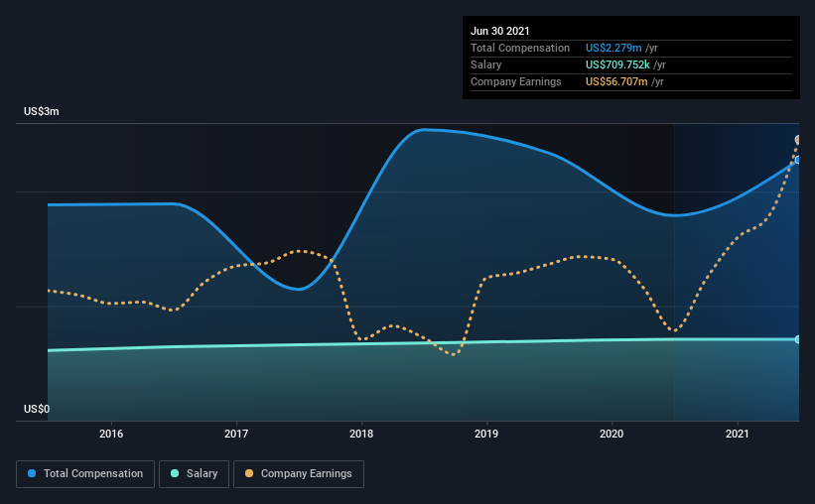Click the US$3m y-axis label

[42, 112]
